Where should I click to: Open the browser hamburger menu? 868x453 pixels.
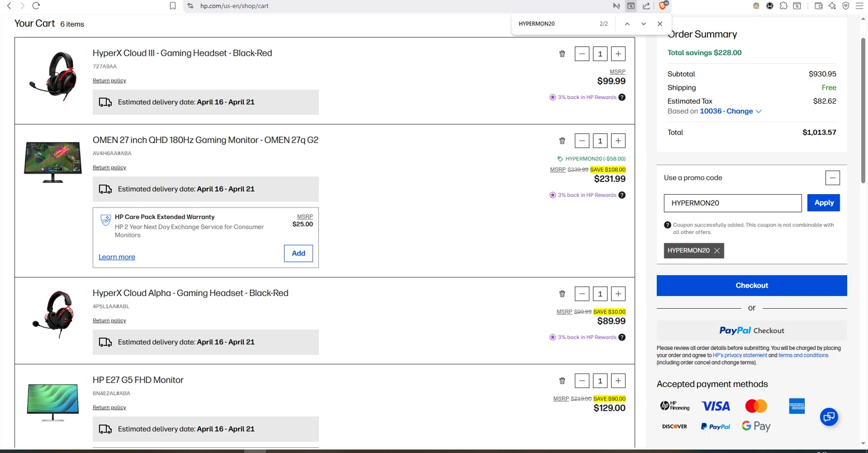click(859, 6)
